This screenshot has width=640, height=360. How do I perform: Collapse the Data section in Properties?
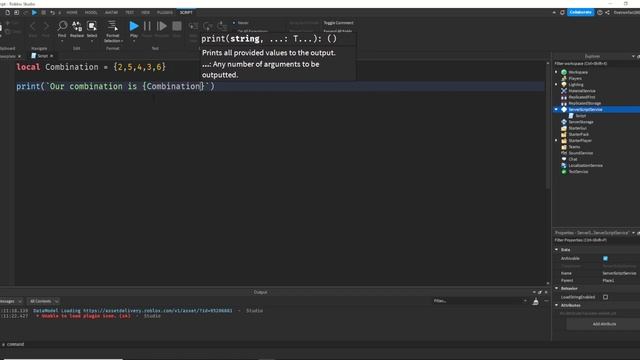tap(556, 249)
